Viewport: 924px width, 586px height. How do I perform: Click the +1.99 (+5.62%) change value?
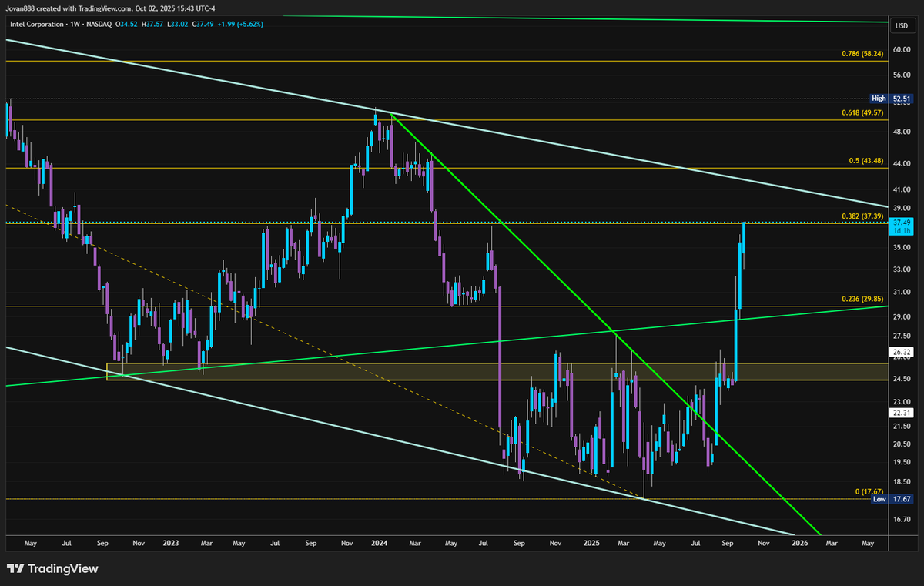[239, 25]
